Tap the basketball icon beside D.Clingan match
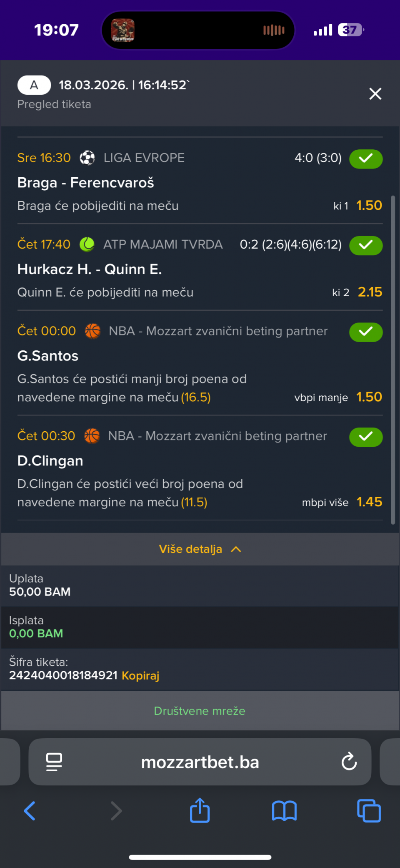This screenshot has height=868, width=400. click(92, 436)
